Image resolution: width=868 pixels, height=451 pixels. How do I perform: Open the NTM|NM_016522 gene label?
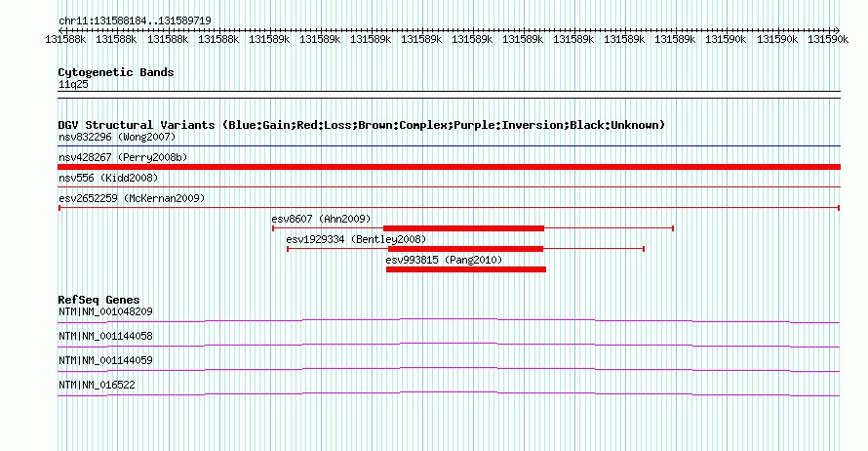tap(97, 385)
